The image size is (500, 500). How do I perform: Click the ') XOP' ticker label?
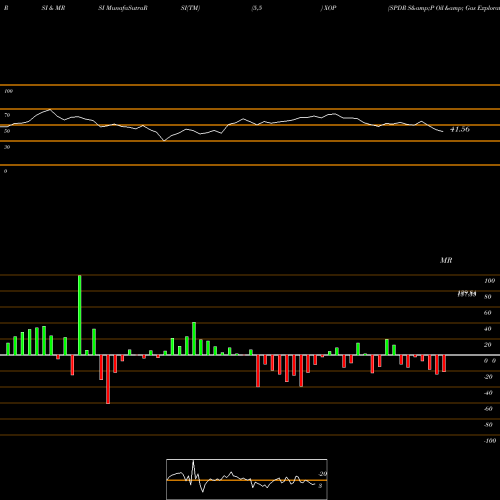click(328, 8)
